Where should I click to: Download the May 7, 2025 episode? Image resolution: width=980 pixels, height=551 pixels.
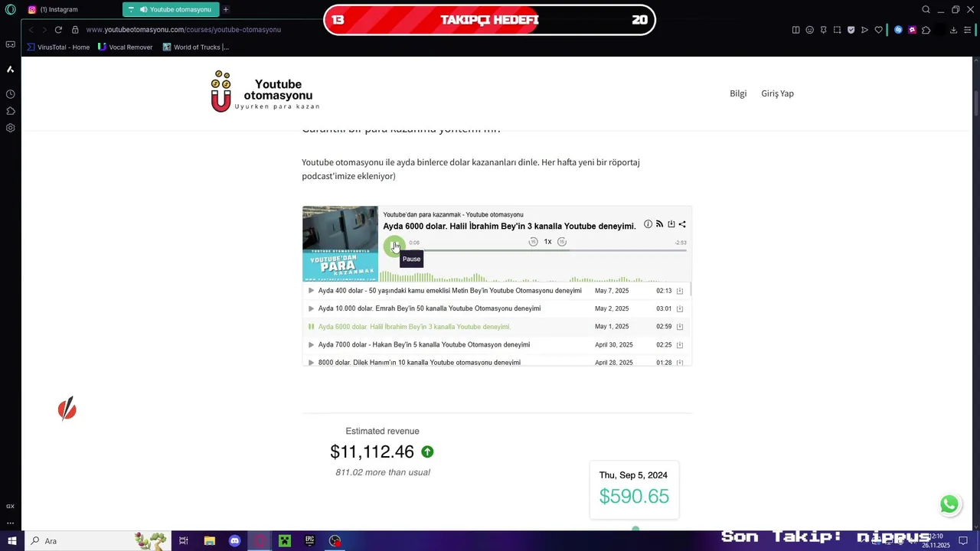[679, 291]
